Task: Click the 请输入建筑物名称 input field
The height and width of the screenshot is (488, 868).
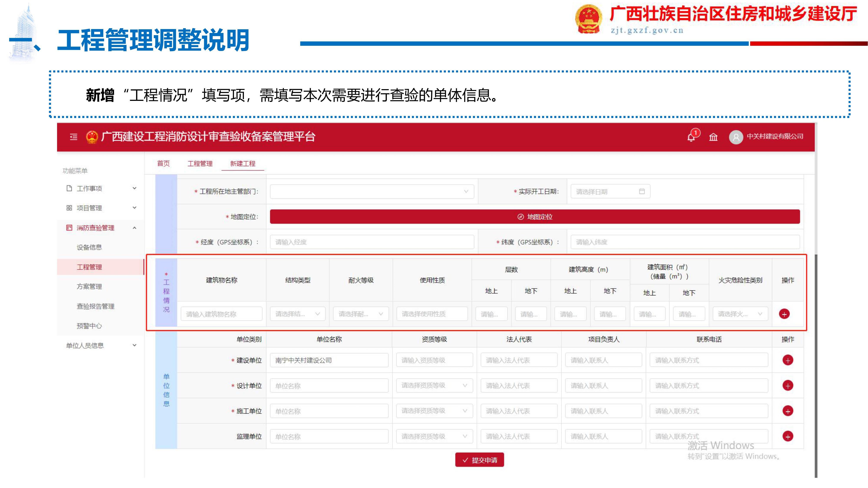Action: pos(221,314)
